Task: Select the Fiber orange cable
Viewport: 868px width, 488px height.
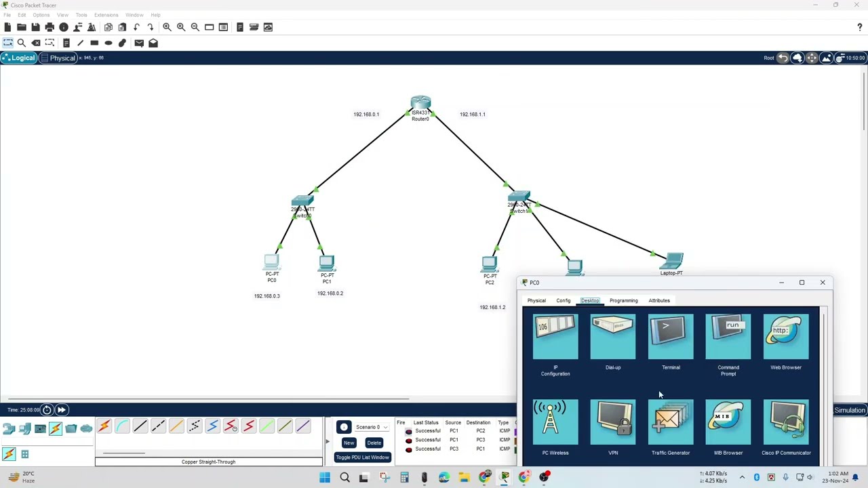Action: (176, 426)
